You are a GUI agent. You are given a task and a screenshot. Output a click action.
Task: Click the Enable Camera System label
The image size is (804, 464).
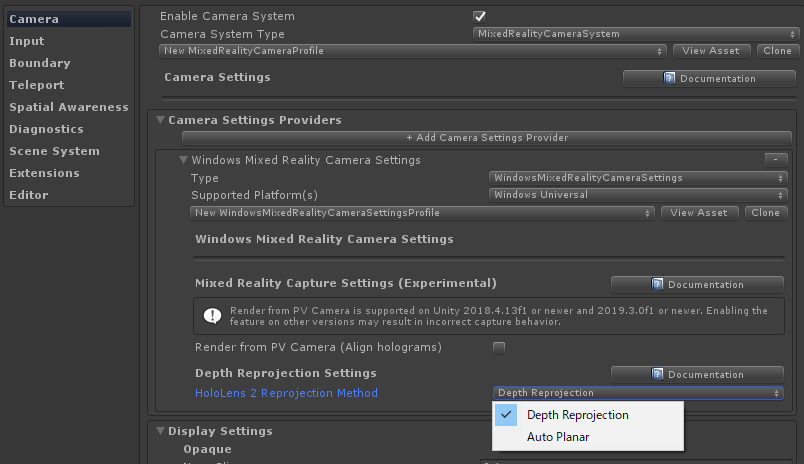point(228,16)
